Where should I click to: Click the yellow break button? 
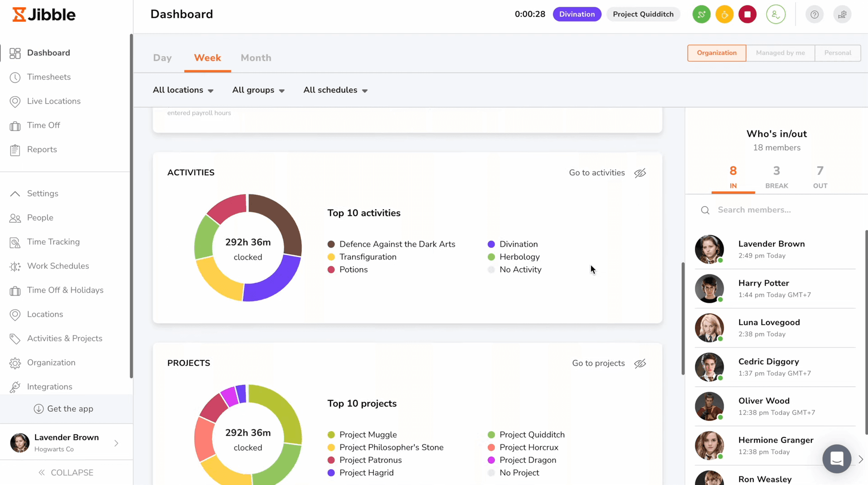[724, 14]
